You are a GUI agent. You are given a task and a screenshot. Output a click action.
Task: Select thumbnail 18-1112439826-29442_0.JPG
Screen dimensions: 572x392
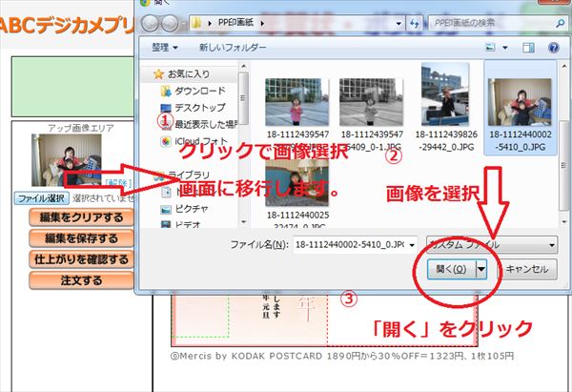[x=445, y=94]
